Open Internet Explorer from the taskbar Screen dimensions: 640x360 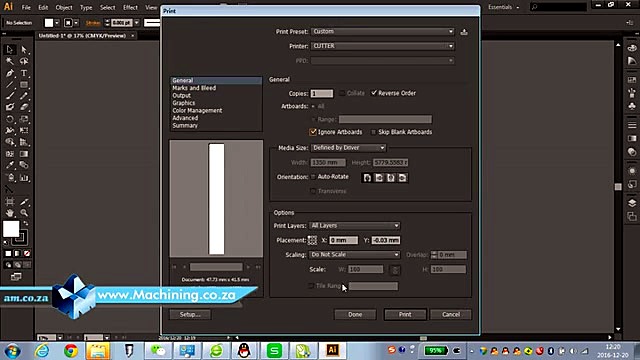pos(42,351)
